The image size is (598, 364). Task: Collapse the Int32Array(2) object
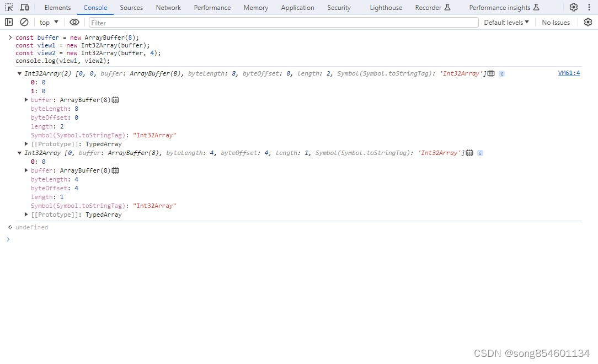pos(19,73)
